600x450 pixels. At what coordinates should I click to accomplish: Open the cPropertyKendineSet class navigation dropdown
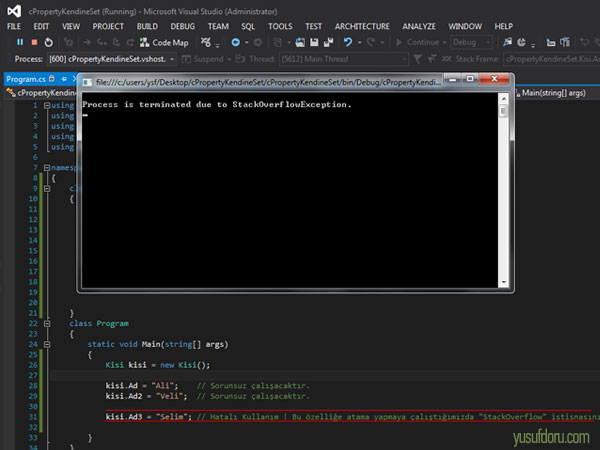(x=41, y=93)
